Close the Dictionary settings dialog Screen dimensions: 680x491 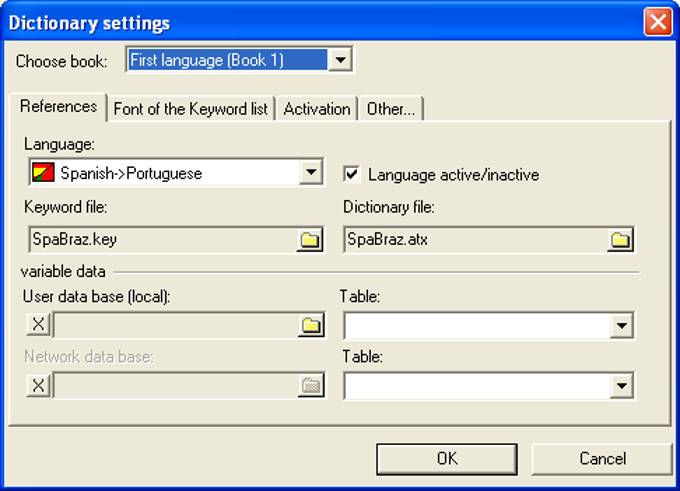(657, 22)
